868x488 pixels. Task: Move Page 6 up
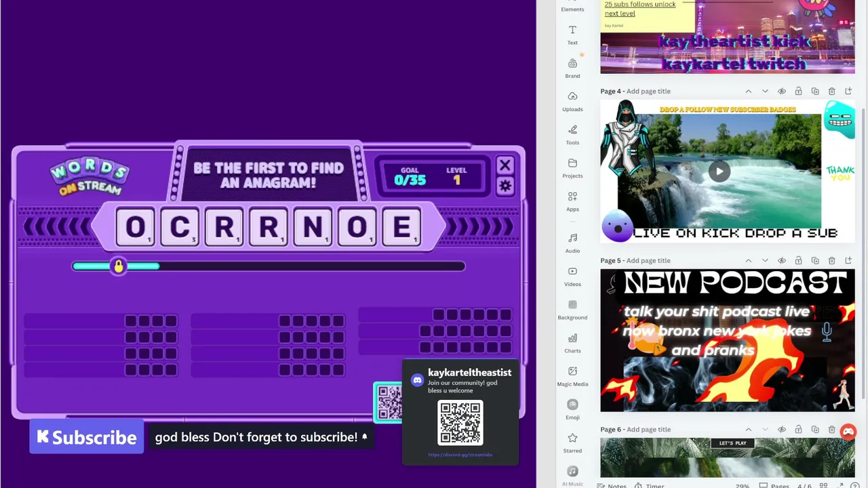tap(749, 429)
